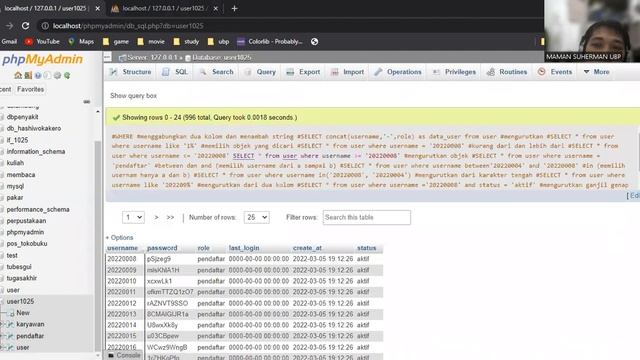This screenshot has width=640, height=360.
Task: Open navigation panel settings gear icon
Action: click(57, 76)
